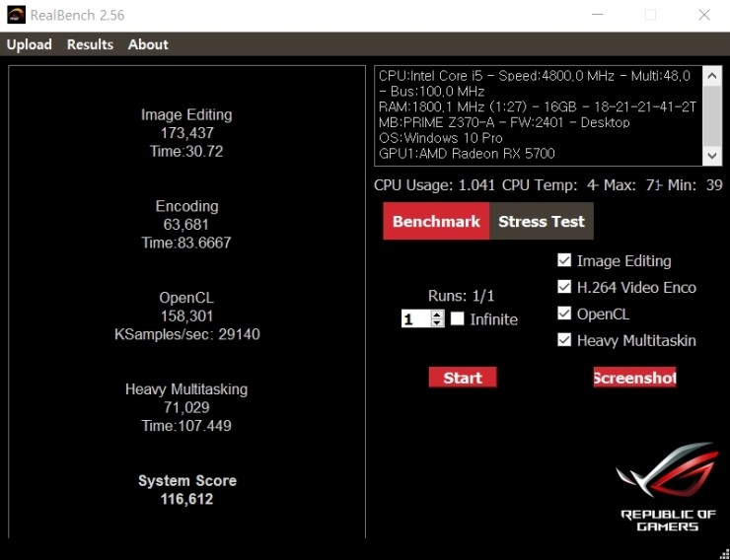Click the system info scrollbar thumb
The image size is (730, 560).
click(x=712, y=116)
